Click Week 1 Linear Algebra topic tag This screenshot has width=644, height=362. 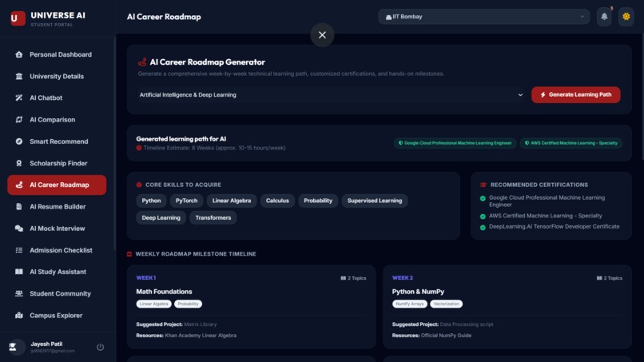pyautogui.click(x=153, y=304)
